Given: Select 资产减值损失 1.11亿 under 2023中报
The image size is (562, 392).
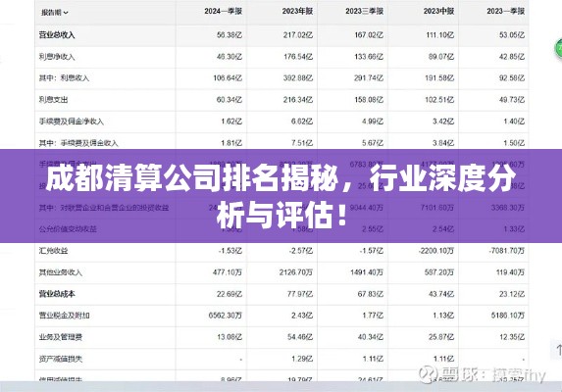Looking at the screenshot, I should (x=443, y=359).
